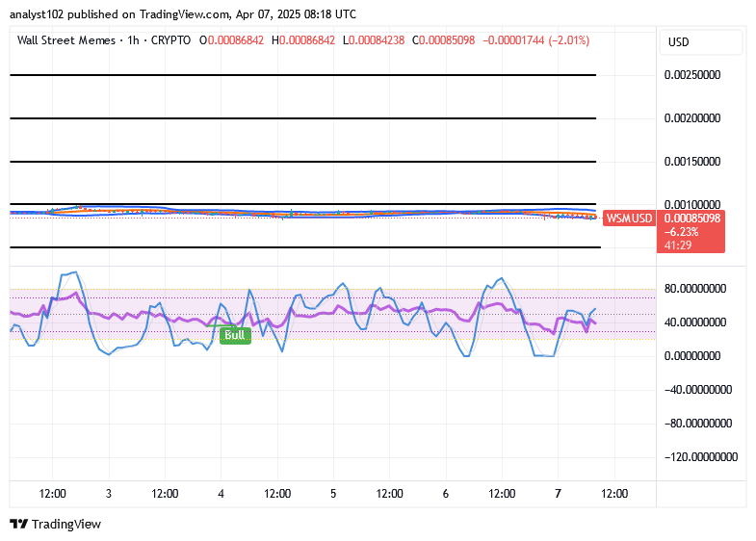Screen dimensions: 756x541
Task: Click the 0.00200000 price axis label
Action: [x=692, y=118]
